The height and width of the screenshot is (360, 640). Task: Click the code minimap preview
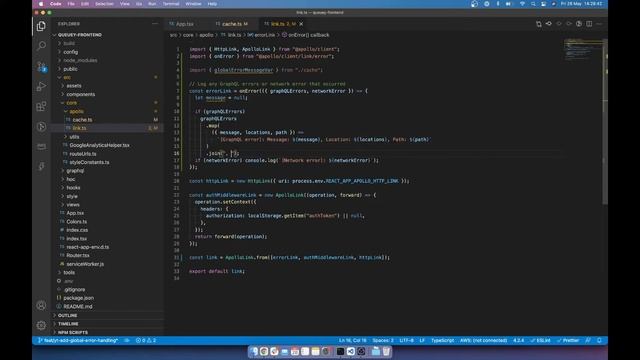(x=583, y=49)
